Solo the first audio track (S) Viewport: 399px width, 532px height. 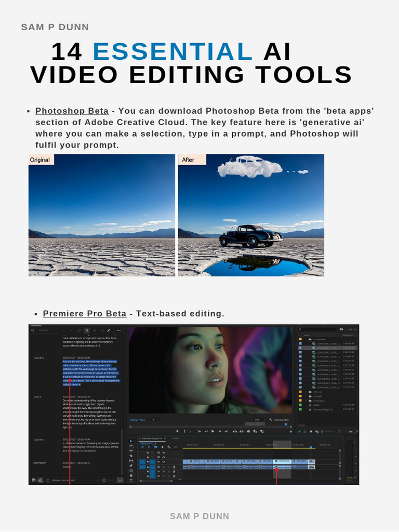coord(169,467)
